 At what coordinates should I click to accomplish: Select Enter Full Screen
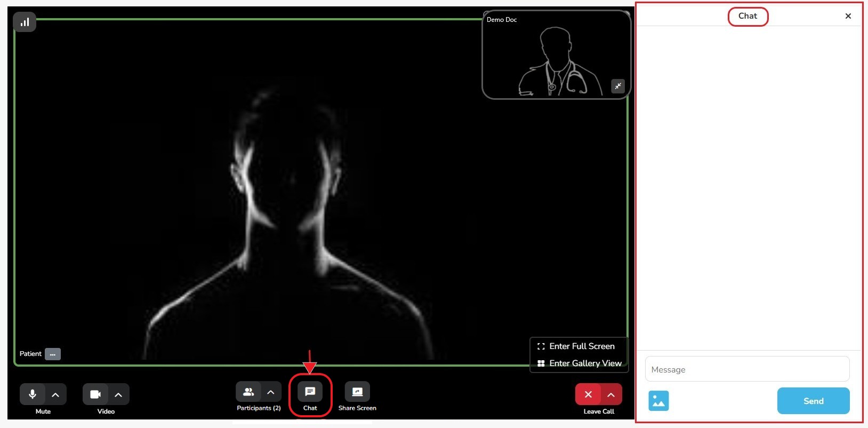(x=581, y=346)
